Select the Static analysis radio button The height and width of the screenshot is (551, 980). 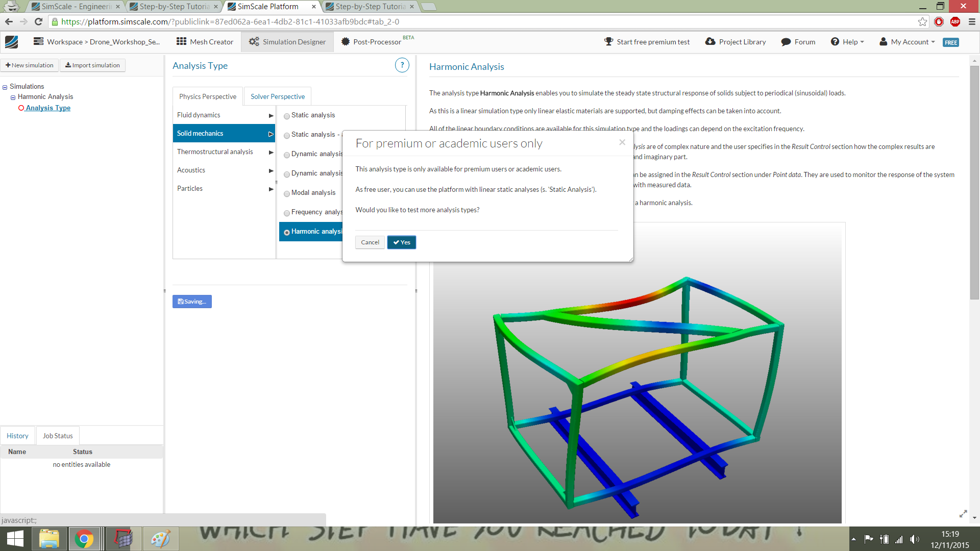[x=287, y=116]
